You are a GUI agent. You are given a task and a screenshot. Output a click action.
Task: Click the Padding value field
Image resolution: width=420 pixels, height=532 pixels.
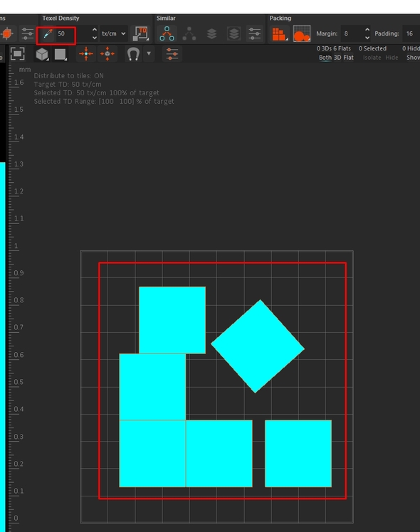tap(411, 33)
